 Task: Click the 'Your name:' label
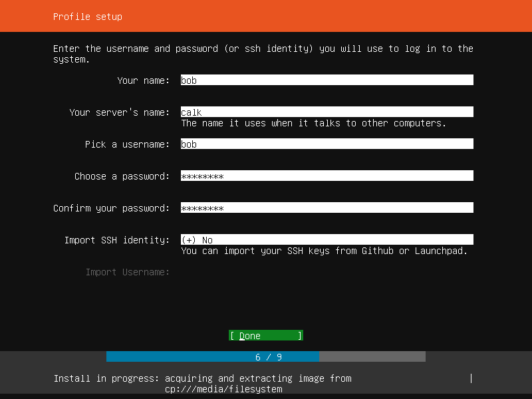click(x=143, y=80)
